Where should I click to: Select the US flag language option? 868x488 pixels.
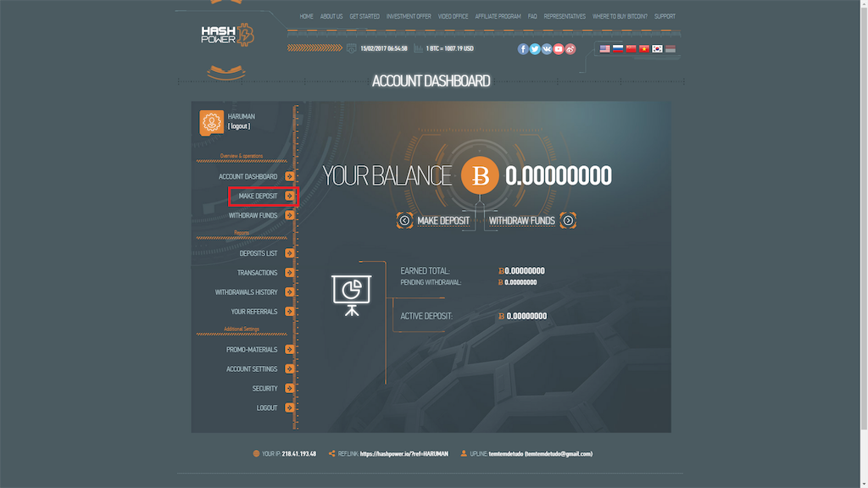(x=604, y=49)
